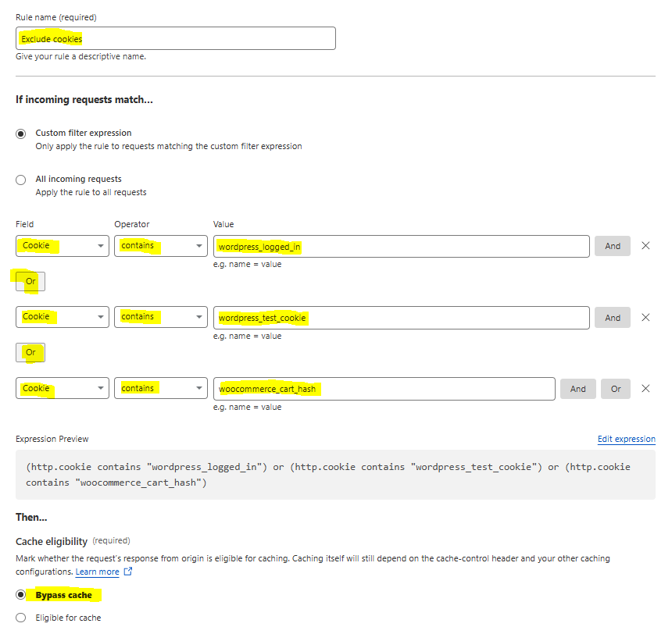Screen dimensions: 672x634
Task: Open first row Cookie field dropdown
Action: pyautogui.click(x=63, y=246)
